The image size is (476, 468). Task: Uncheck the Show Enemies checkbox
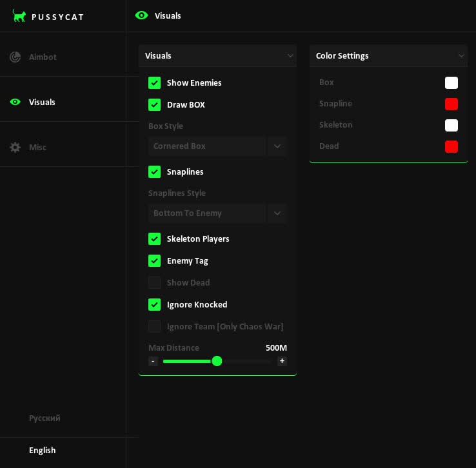pos(154,83)
